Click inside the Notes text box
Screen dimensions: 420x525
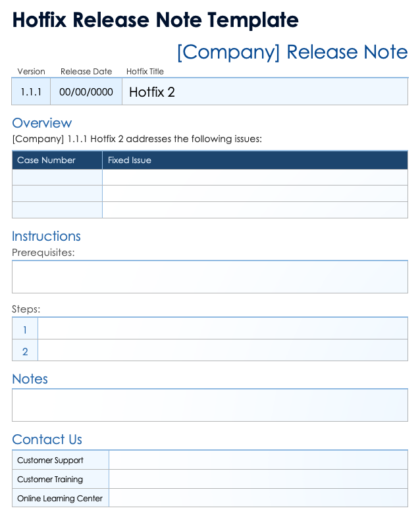(x=210, y=405)
